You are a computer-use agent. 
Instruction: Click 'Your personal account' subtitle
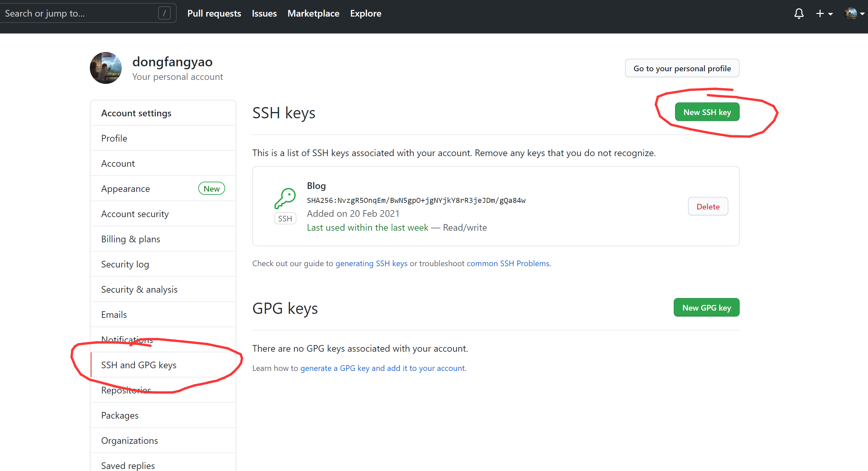point(178,77)
